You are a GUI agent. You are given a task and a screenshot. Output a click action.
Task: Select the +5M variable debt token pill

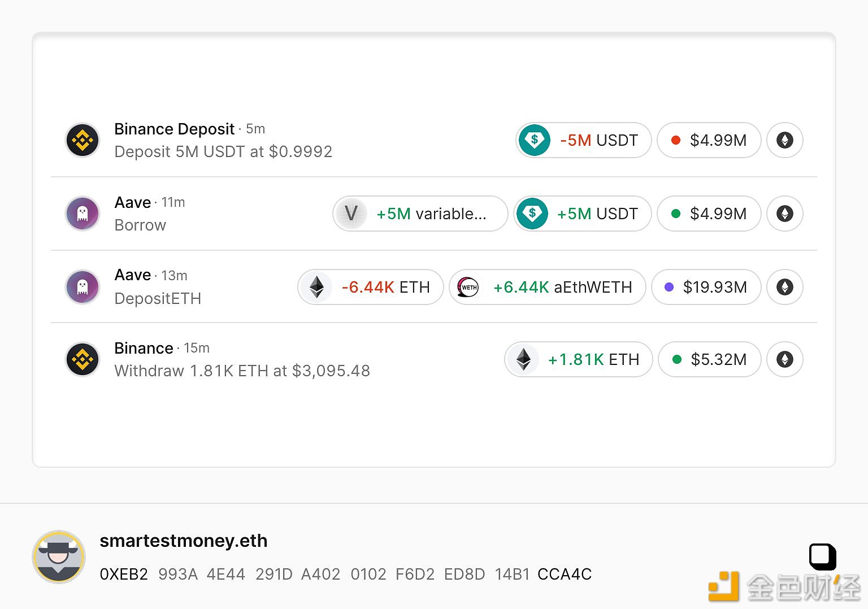(420, 214)
